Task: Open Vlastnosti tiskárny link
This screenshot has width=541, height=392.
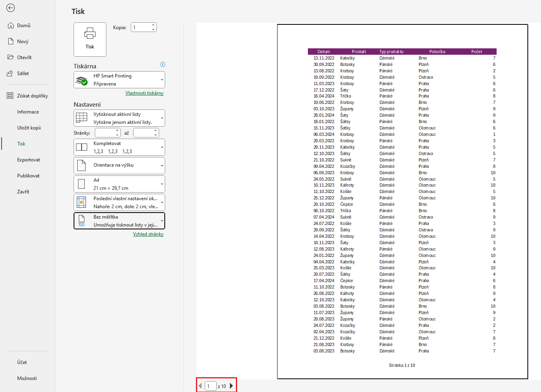Action: click(144, 93)
